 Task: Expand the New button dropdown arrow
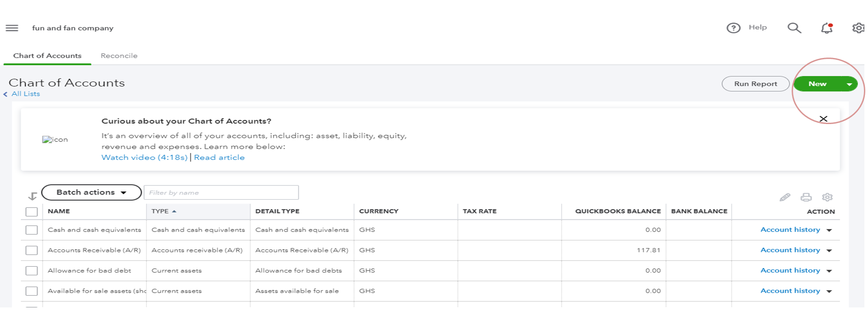pyautogui.click(x=849, y=84)
